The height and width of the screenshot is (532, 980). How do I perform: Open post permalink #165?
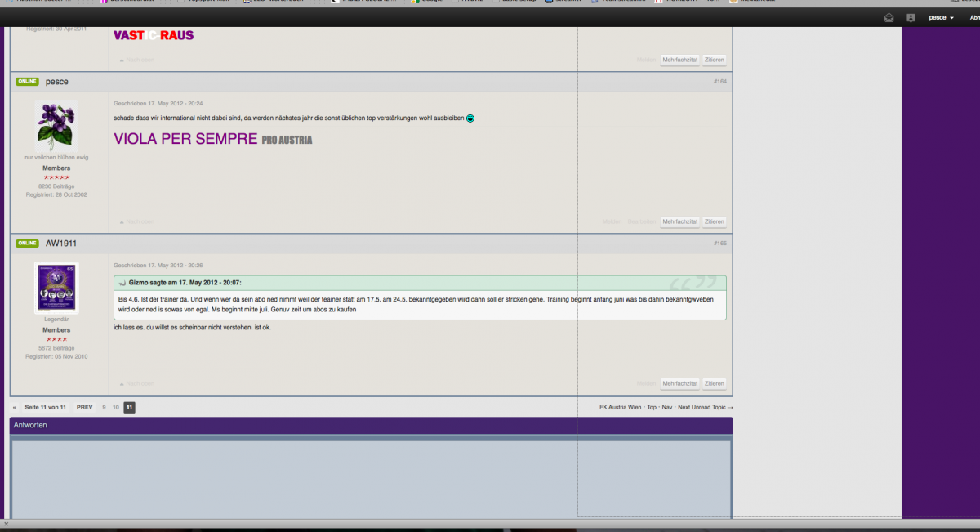click(x=719, y=244)
